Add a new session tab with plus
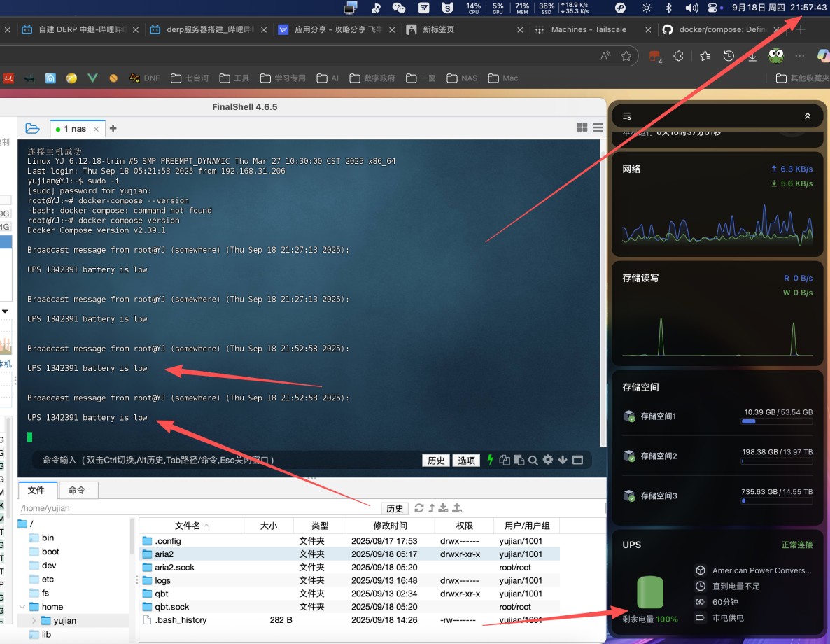Screen dimensions: 830x644 [x=113, y=128]
